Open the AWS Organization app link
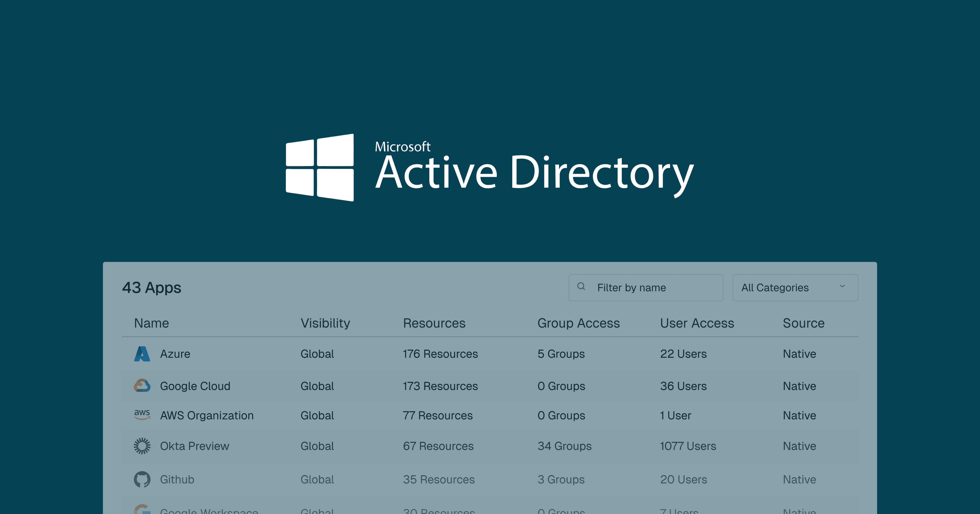Screen dimensions: 980x514 pos(207,415)
